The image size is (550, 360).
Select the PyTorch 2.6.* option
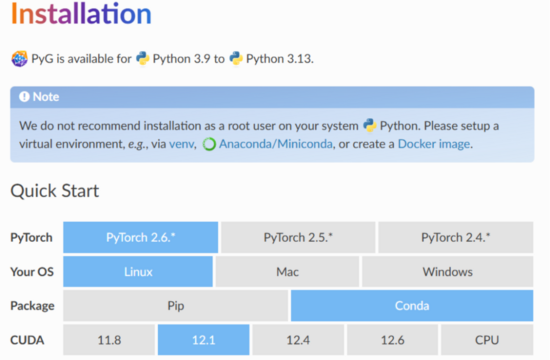point(141,237)
